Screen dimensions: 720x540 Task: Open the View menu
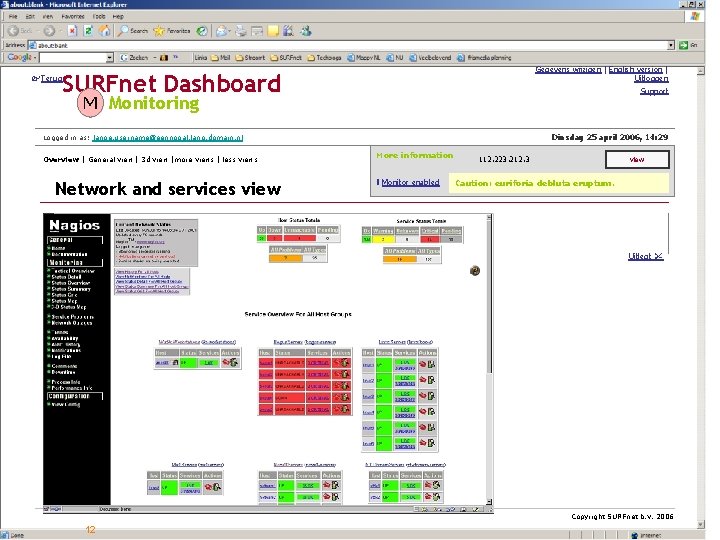tap(47, 17)
